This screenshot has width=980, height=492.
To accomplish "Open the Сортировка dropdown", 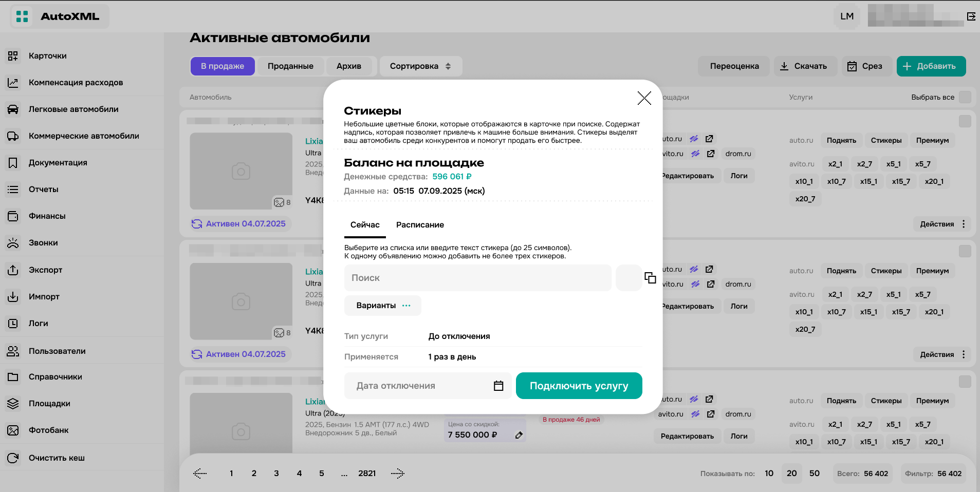I will click(420, 66).
